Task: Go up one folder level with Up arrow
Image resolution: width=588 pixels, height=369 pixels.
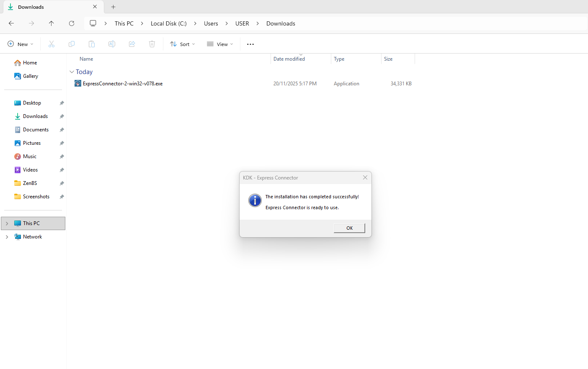Action: point(52,23)
